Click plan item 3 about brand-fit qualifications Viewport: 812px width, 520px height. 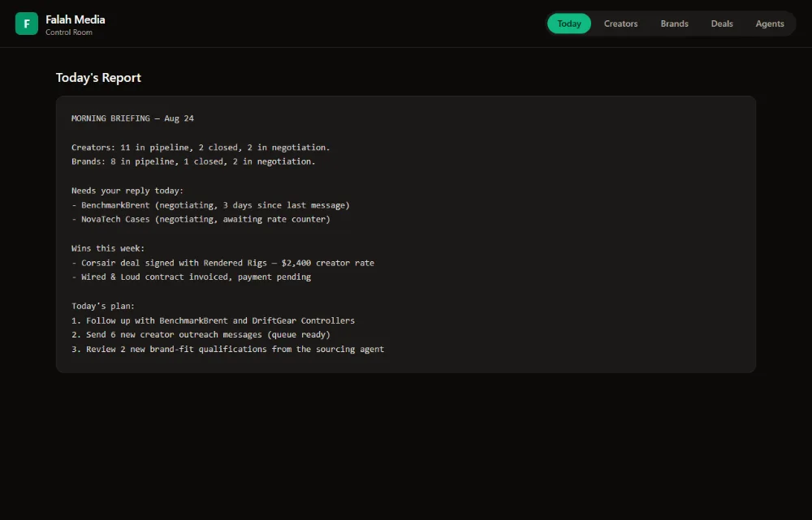pyautogui.click(x=228, y=350)
